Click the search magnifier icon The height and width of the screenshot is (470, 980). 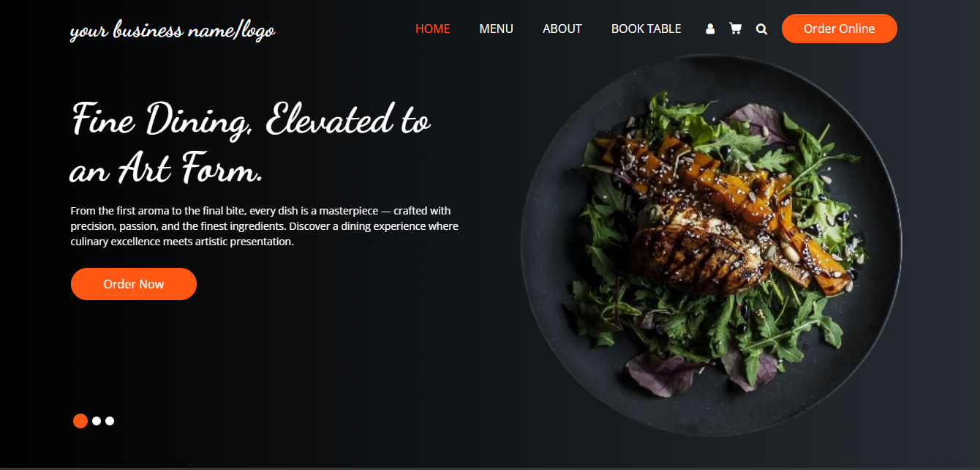point(761,29)
